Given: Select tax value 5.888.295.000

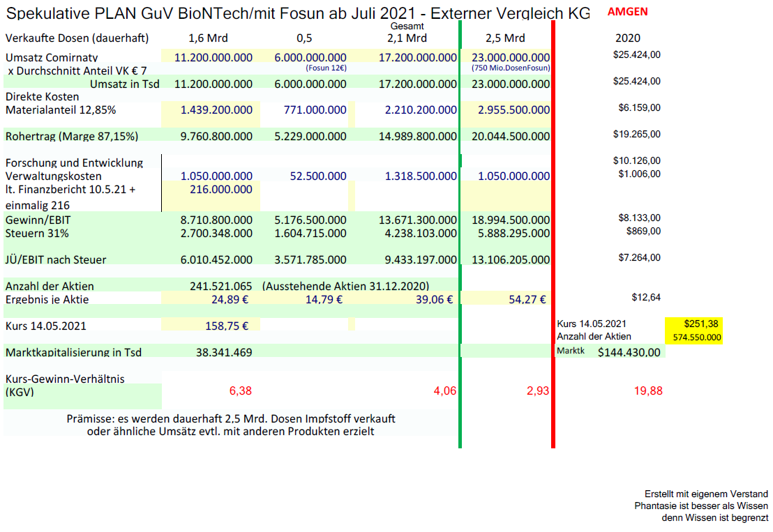Looking at the screenshot, I should (x=513, y=234).
